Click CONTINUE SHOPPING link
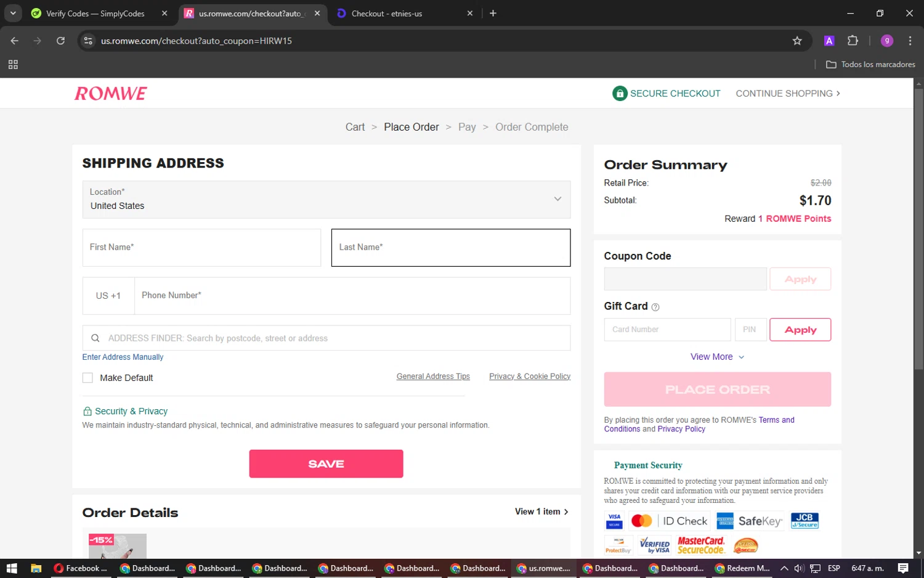The height and width of the screenshot is (578, 924). 788,94
